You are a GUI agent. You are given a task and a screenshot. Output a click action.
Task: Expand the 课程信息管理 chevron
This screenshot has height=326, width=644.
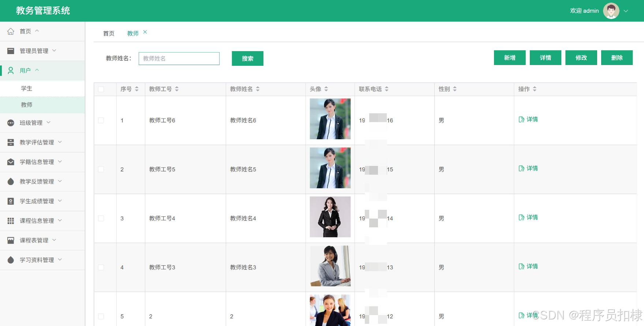tap(60, 220)
